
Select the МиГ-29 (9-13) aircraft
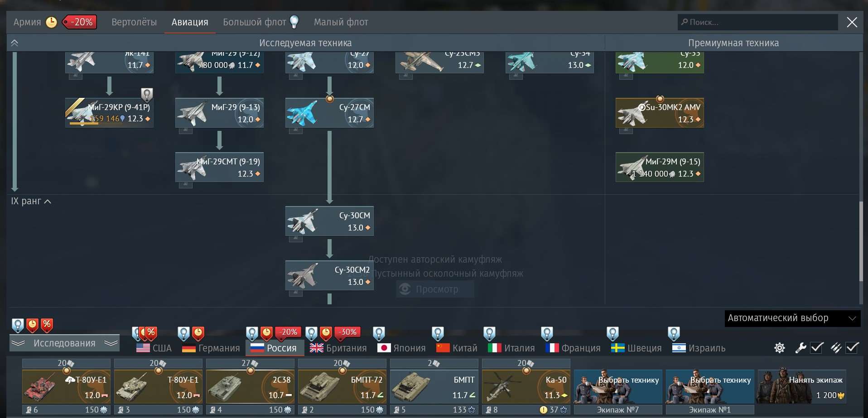(x=219, y=113)
